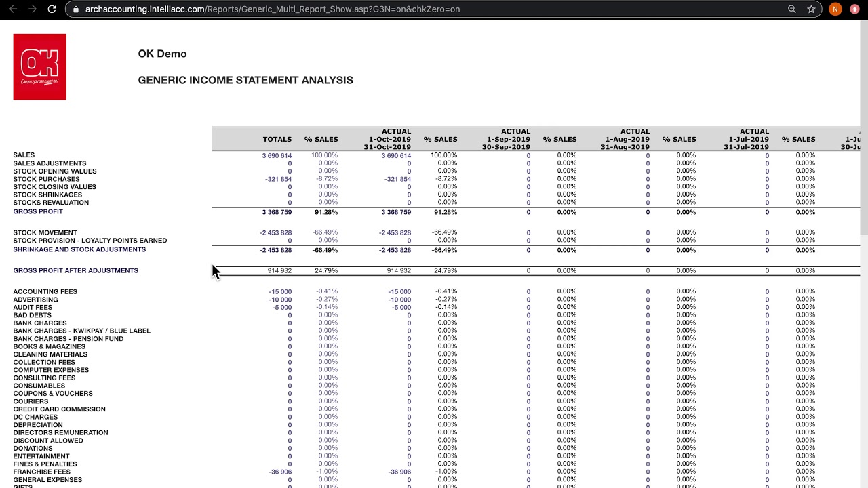Screen dimensions: 868x488
Task: Click the COURIERS row label
Action: (31, 401)
